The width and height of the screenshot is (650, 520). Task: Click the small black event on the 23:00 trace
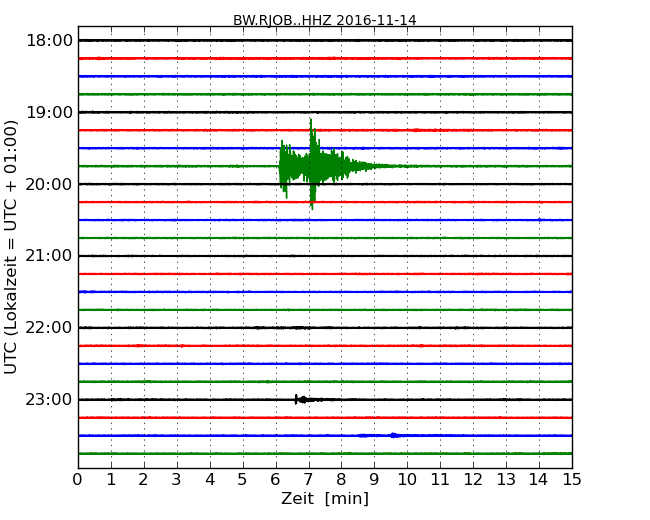pos(307,399)
